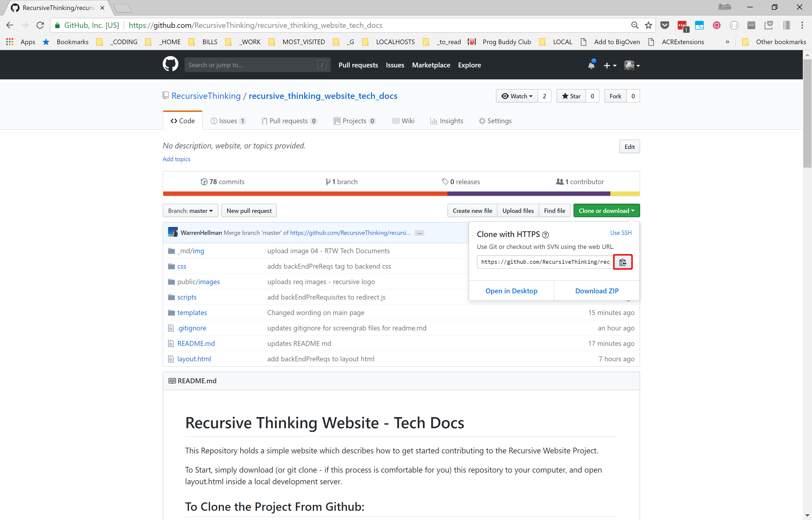Switch to the Issues tab

point(228,121)
